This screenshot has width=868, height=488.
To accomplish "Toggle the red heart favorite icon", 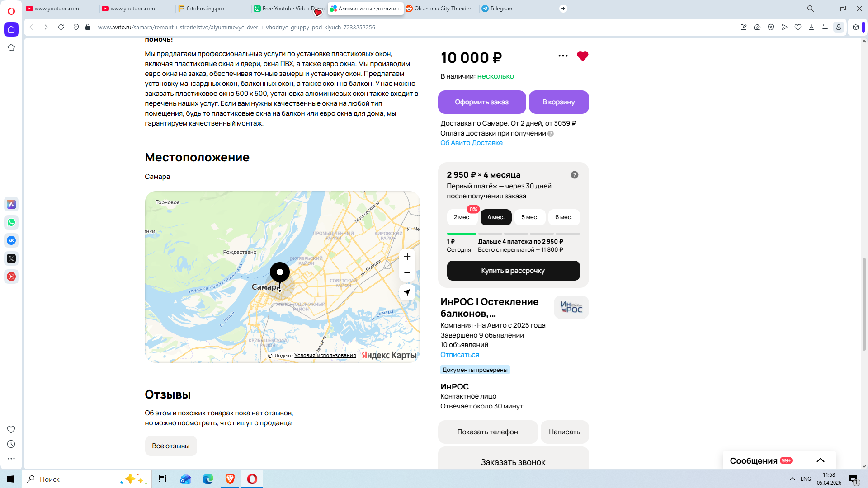I will [x=582, y=56].
